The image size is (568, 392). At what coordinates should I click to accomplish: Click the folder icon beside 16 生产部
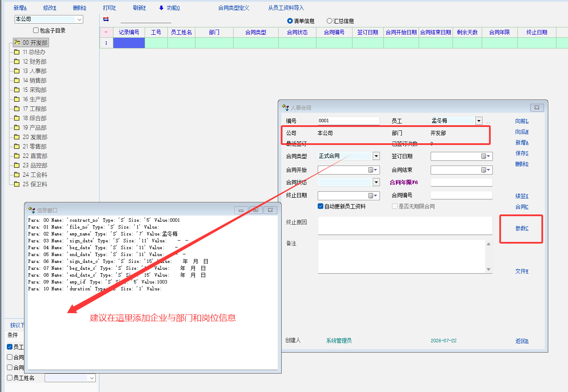coord(17,99)
